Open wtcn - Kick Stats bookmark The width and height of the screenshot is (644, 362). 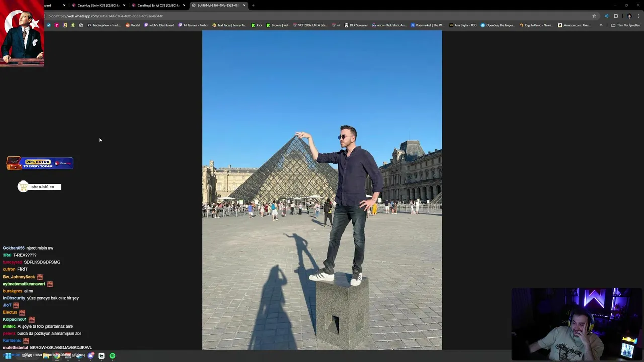pos(389,25)
